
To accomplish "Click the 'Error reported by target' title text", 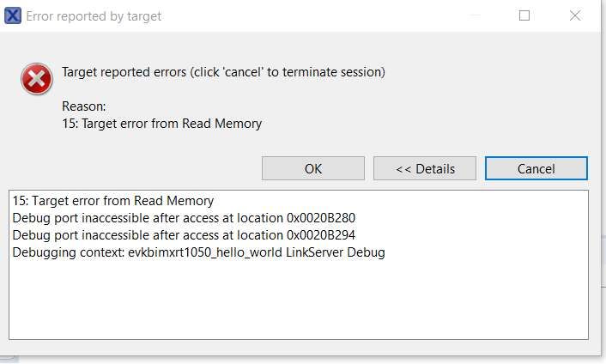I will [94, 16].
